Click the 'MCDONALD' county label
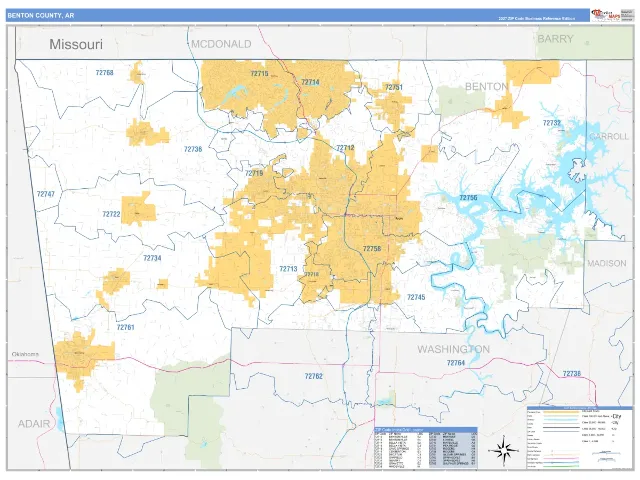 221,44
